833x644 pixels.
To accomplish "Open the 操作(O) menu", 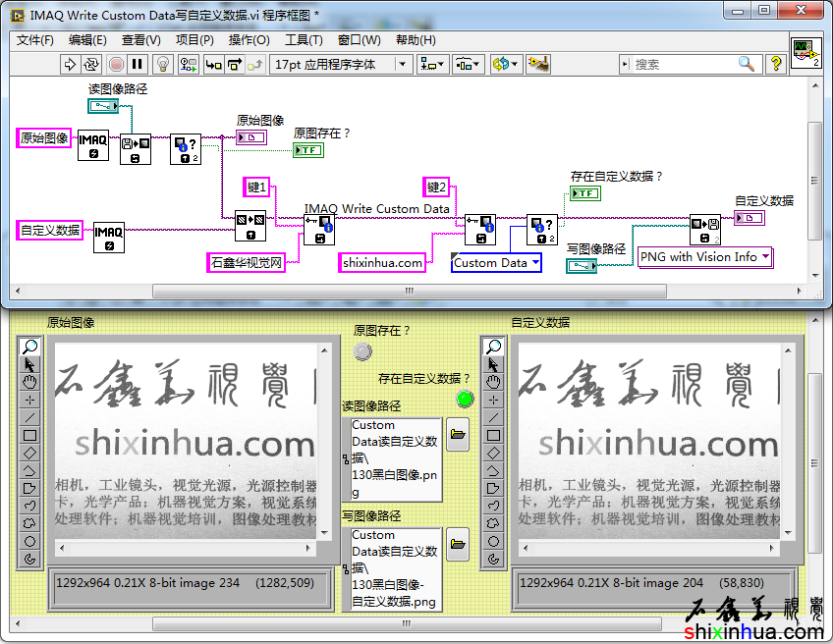I will pyautogui.click(x=250, y=40).
